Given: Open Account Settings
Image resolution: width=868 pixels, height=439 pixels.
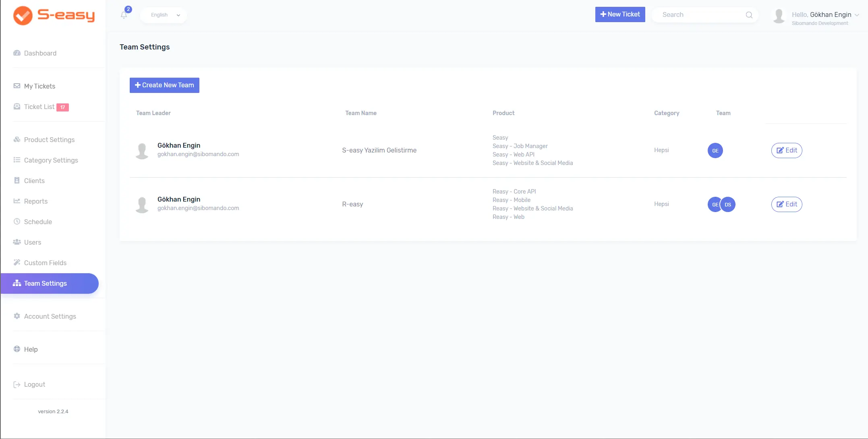Looking at the screenshot, I should click(50, 316).
